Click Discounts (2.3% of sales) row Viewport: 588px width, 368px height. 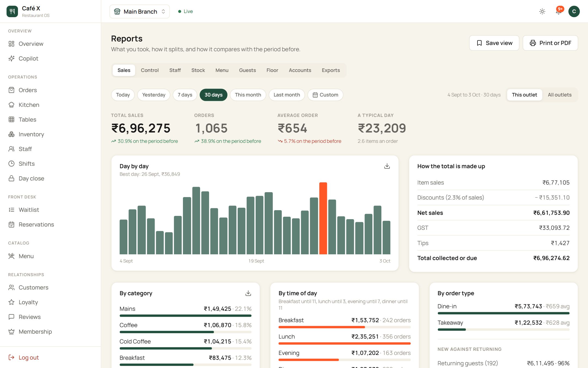[493, 198]
